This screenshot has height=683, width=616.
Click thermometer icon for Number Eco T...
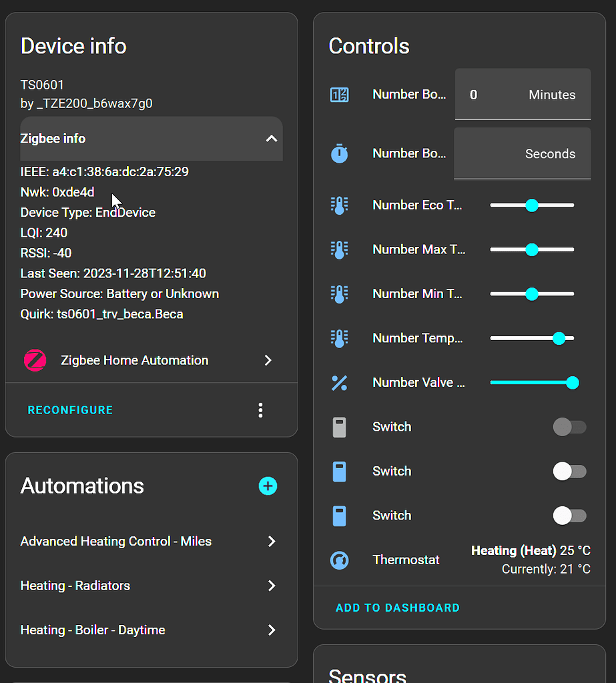339,205
